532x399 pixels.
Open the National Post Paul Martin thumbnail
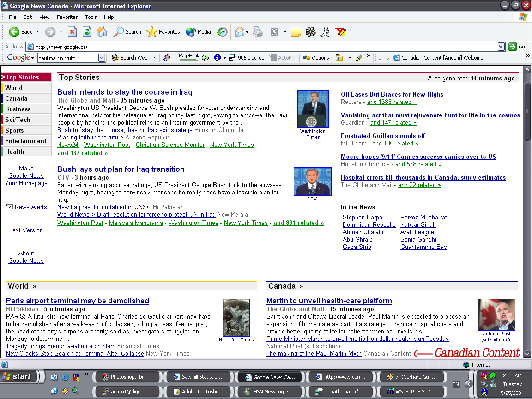coord(496,314)
